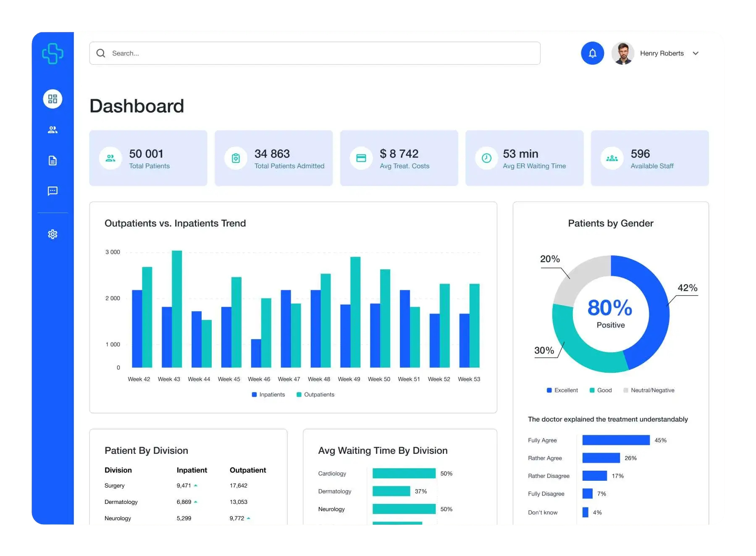Screen dimensions: 756x556
Task: Click Henry Roberts username
Action: click(x=661, y=53)
